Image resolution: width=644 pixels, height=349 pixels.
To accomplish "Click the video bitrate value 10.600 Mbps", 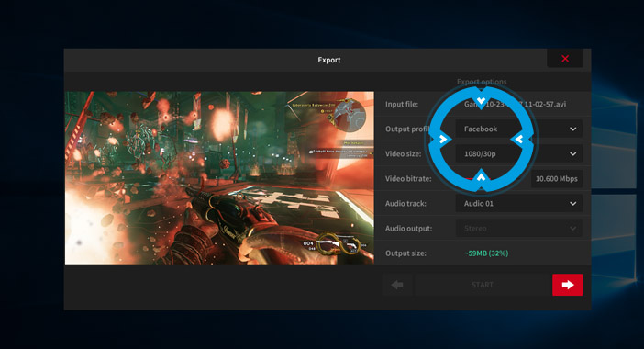I will 557,179.
